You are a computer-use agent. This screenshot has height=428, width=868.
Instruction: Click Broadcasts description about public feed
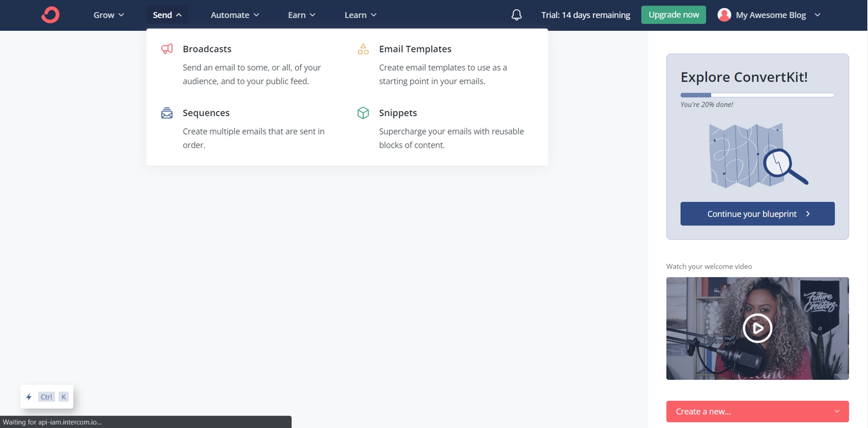point(252,74)
